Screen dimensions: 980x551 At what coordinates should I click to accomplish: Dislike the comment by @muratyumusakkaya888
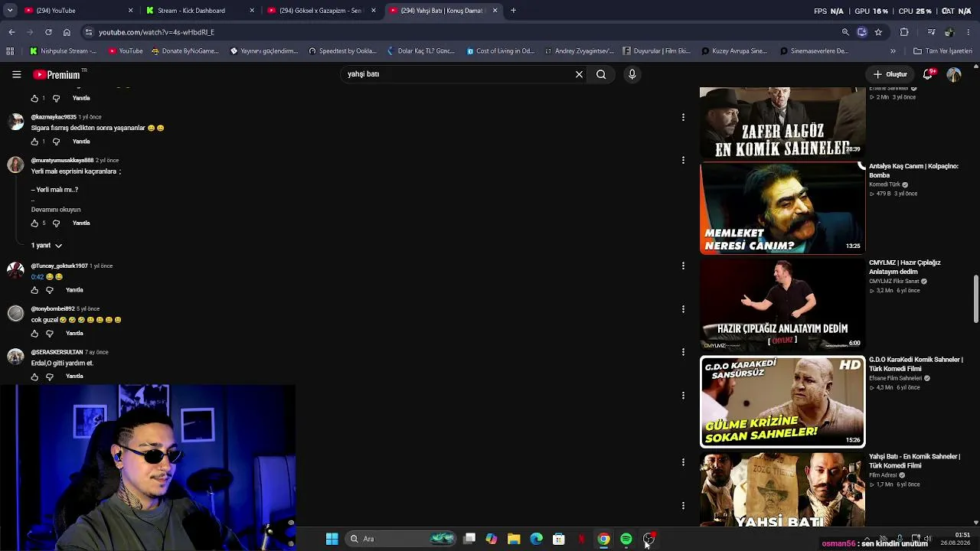[56, 223]
